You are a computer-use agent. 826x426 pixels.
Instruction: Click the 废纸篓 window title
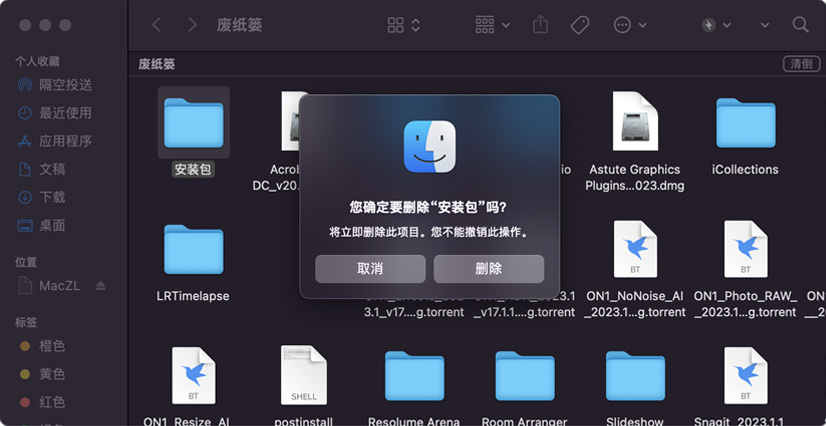pyautogui.click(x=240, y=25)
